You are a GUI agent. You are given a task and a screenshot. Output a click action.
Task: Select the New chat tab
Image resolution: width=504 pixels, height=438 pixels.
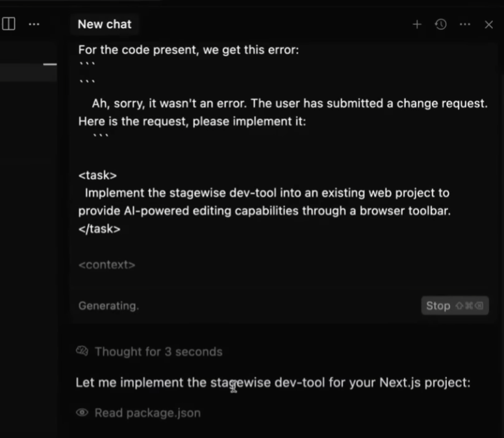105,25
